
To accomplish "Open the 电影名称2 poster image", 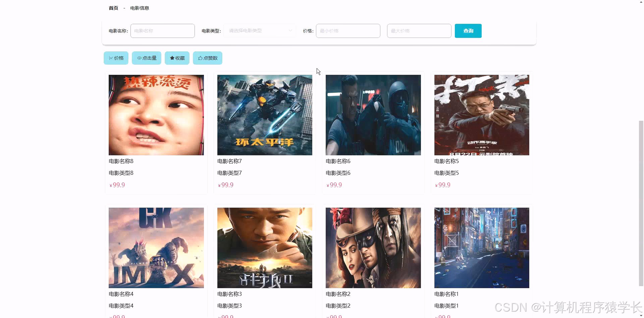I will (x=373, y=248).
